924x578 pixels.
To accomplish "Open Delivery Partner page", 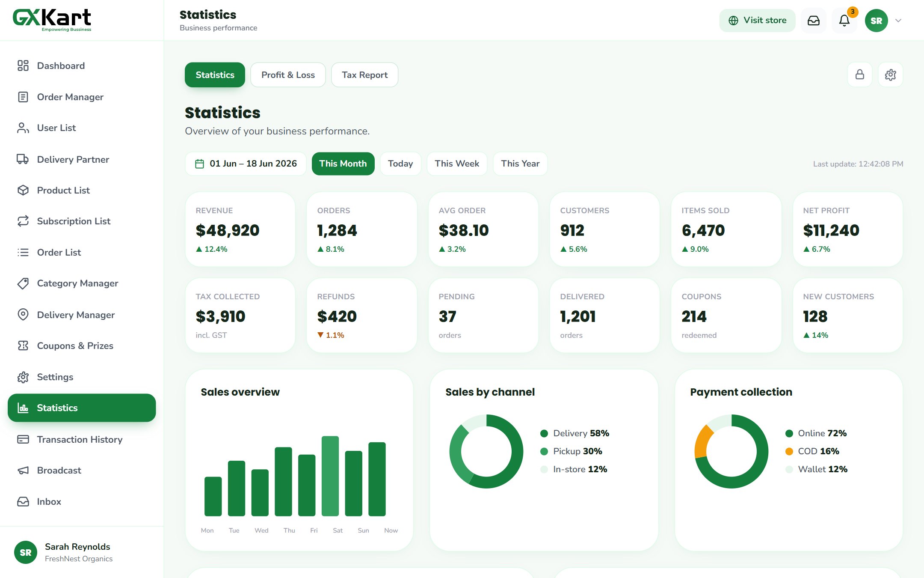I will click(x=82, y=159).
